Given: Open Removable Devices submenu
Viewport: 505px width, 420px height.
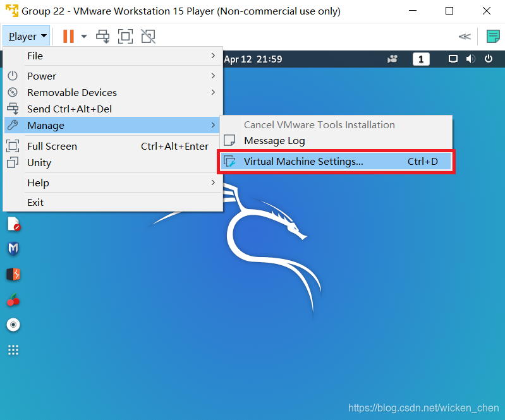Looking at the screenshot, I should tap(113, 92).
